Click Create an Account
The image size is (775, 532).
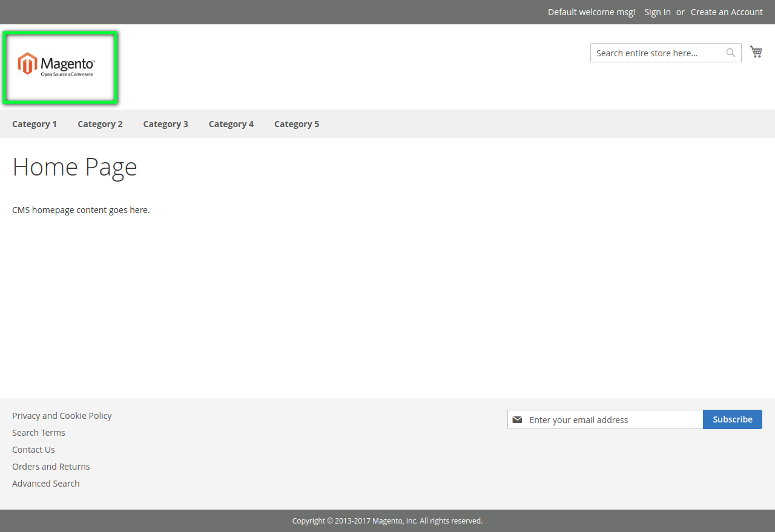click(x=726, y=11)
